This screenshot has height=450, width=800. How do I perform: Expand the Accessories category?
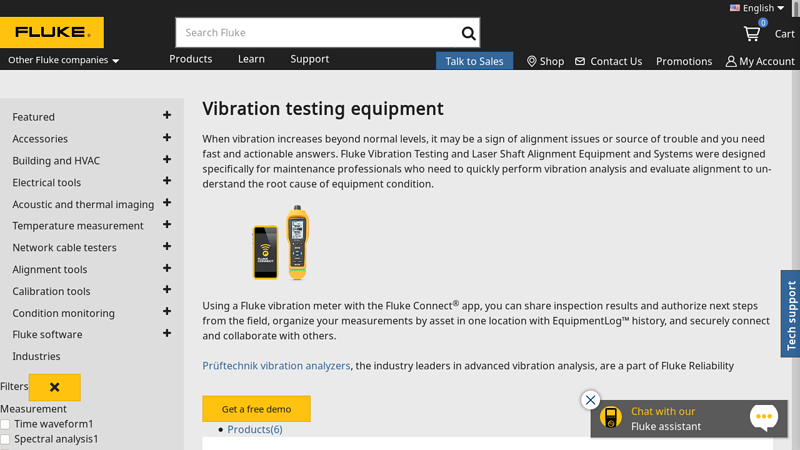click(x=167, y=137)
